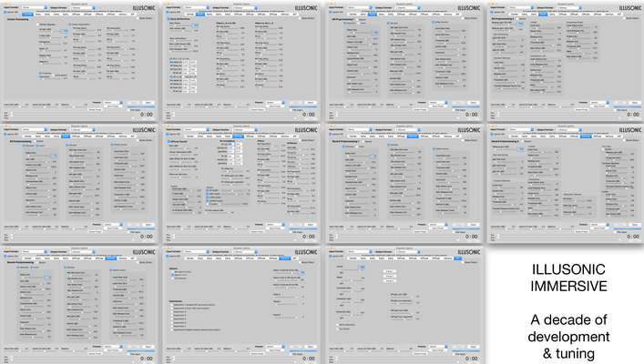Adjust Input Gain slider in Center Processing window
This screenshot has height=364, width=644.
coord(16,106)
